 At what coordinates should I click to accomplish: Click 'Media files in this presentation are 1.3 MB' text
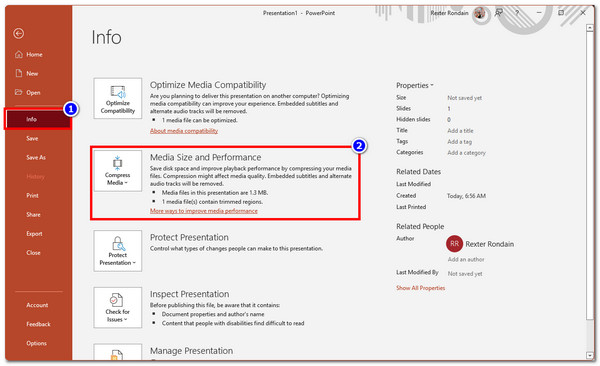click(x=215, y=193)
